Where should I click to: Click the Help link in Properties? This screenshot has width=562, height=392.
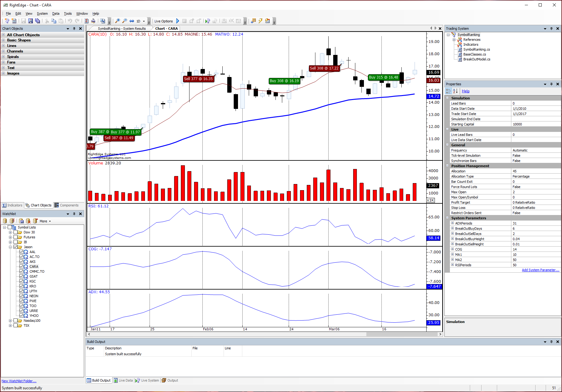(466, 91)
